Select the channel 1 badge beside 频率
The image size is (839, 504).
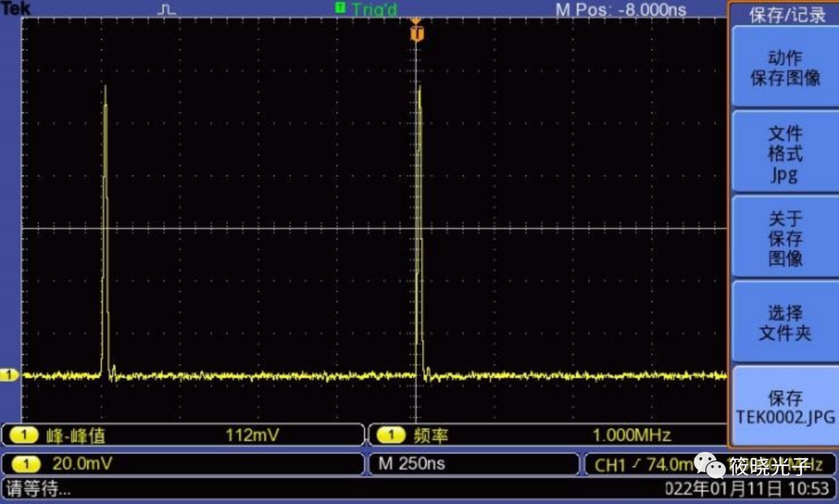tap(391, 436)
